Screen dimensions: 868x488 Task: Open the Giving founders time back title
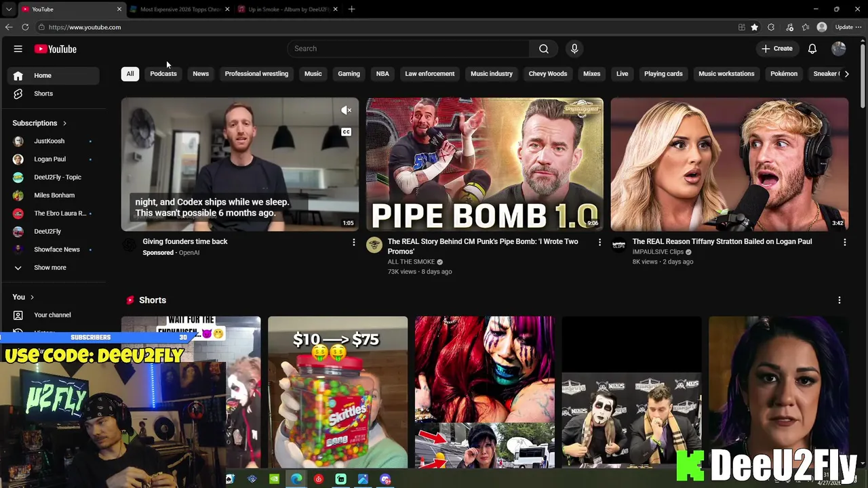coord(185,241)
